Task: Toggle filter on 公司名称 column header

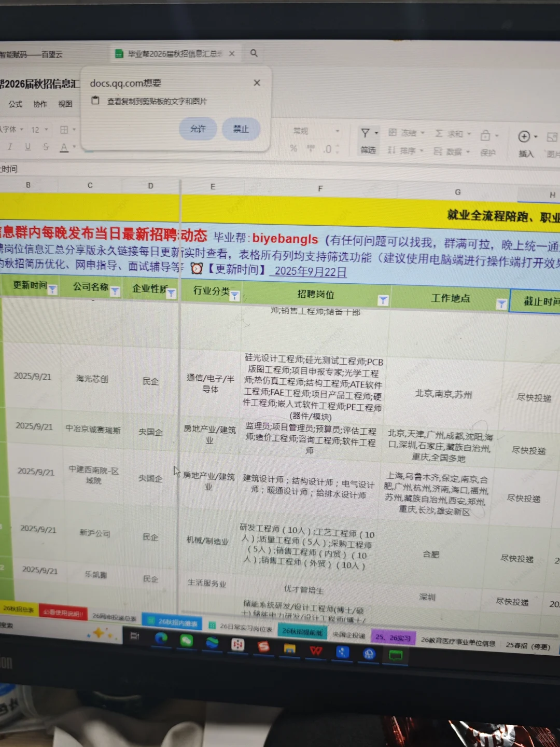Action: (x=115, y=292)
